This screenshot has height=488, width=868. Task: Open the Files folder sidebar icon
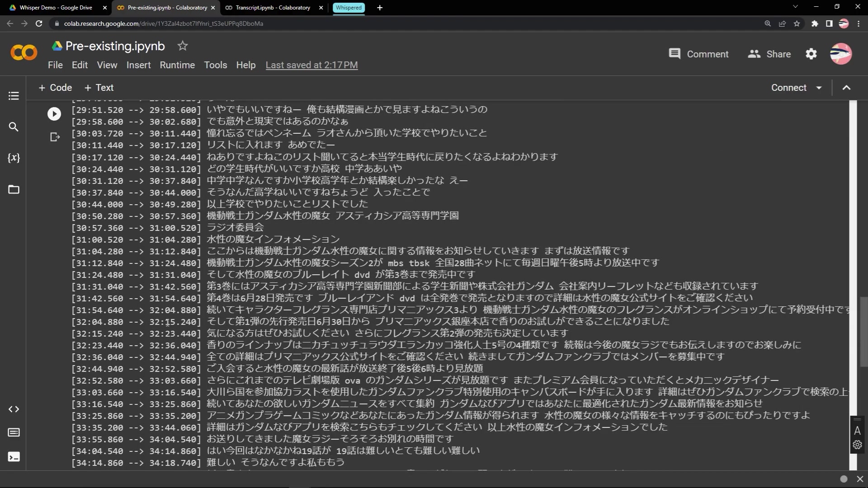[x=14, y=189]
